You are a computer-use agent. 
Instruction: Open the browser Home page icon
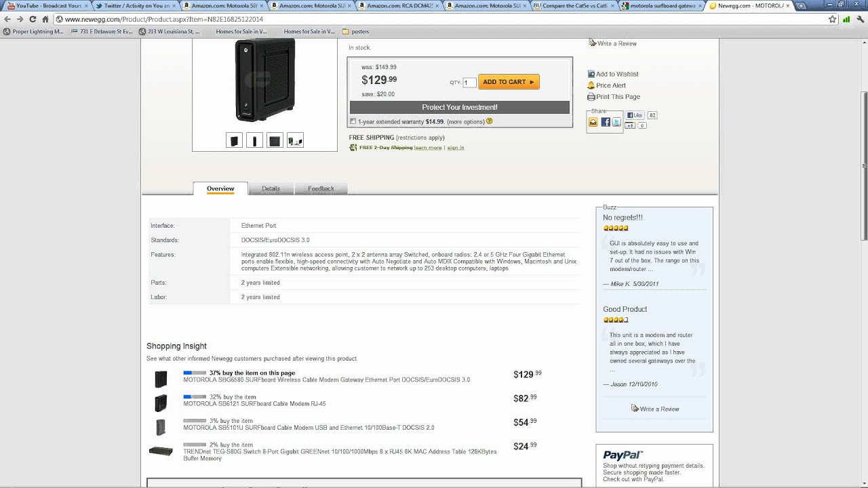[45, 19]
